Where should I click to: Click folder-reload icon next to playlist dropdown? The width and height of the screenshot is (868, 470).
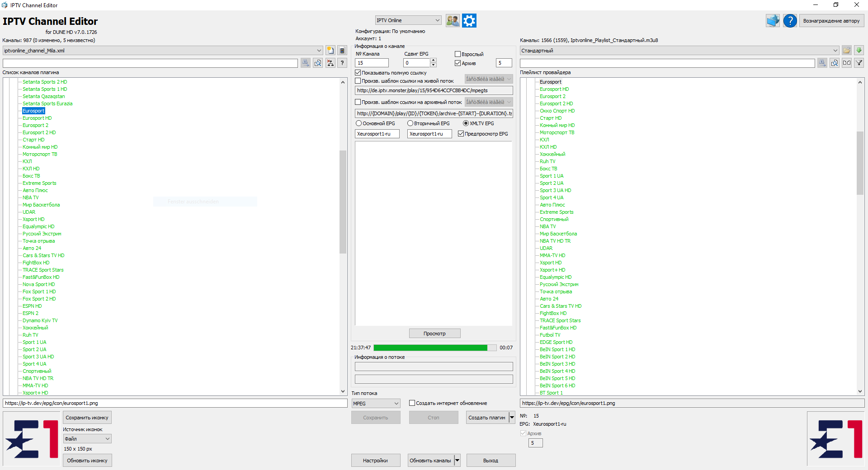[847, 51]
